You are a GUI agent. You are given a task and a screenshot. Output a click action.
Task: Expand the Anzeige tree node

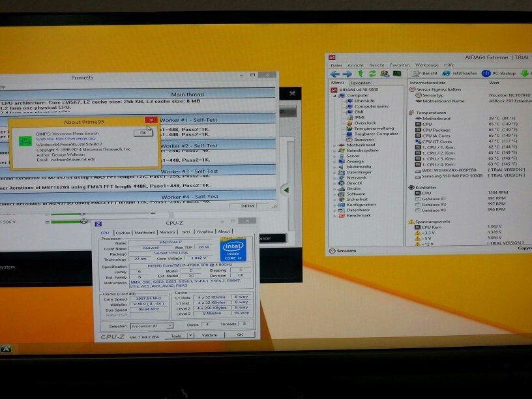[x=334, y=162]
